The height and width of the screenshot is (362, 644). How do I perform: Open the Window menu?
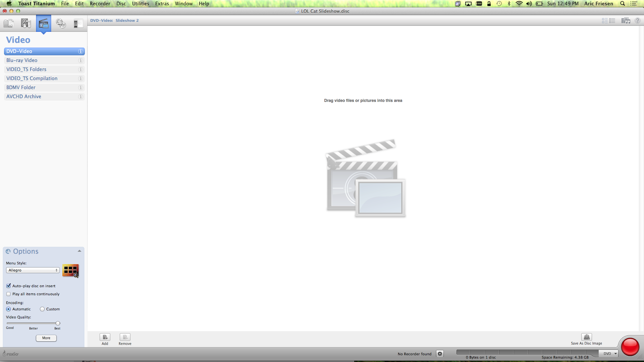pyautogui.click(x=184, y=4)
